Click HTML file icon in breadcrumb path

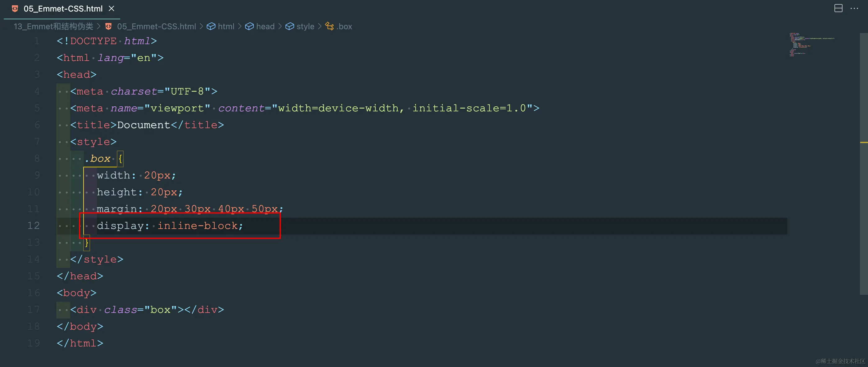click(108, 26)
